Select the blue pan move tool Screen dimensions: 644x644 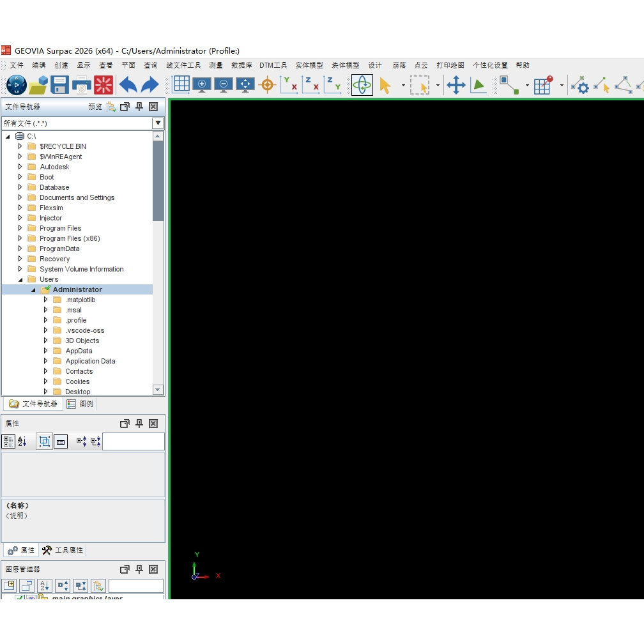(456, 85)
